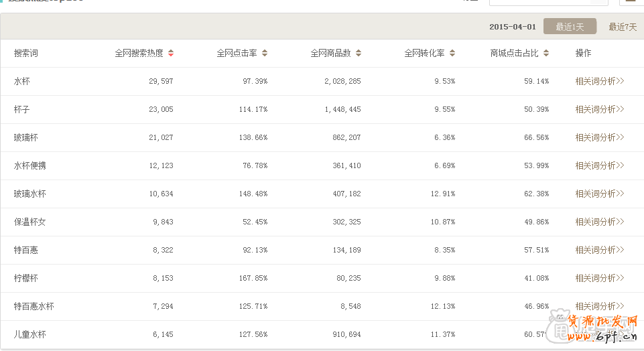Viewport: 644px width, 351px height.
Task: View 相关词分析 for 玻璃杯
Action: [x=599, y=137]
